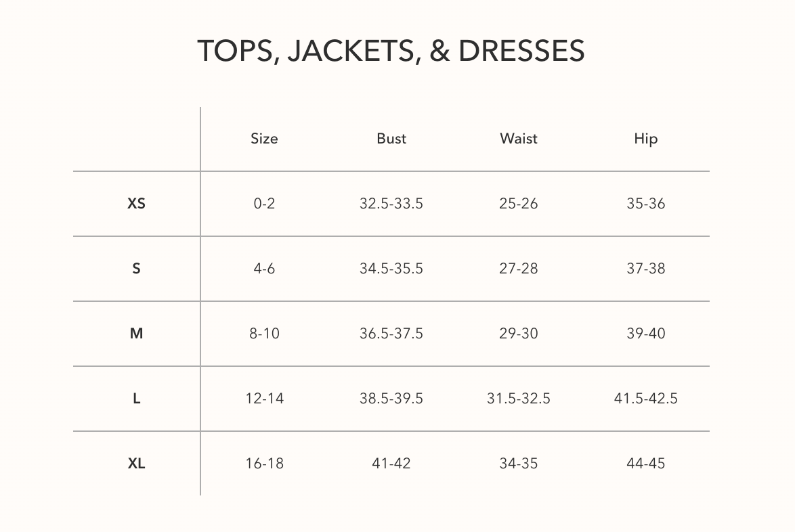Screen dimensions: 795x532
Task: Select waist measurement 31.5-32.5
Action: click(519, 398)
